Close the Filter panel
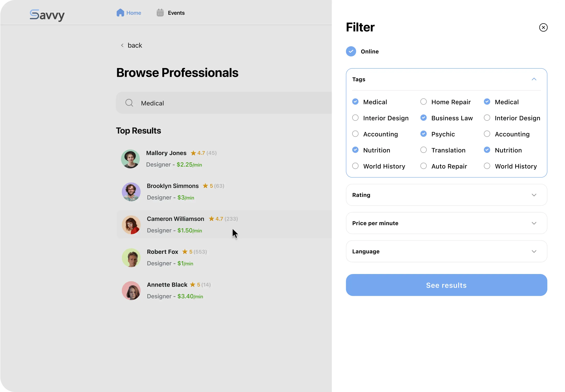Screen dimensions: 565x392 click(x=543, y=28)
